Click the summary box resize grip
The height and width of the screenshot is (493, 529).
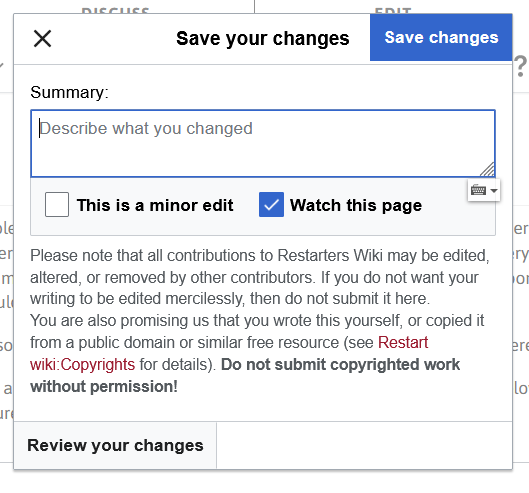[488, 169]
